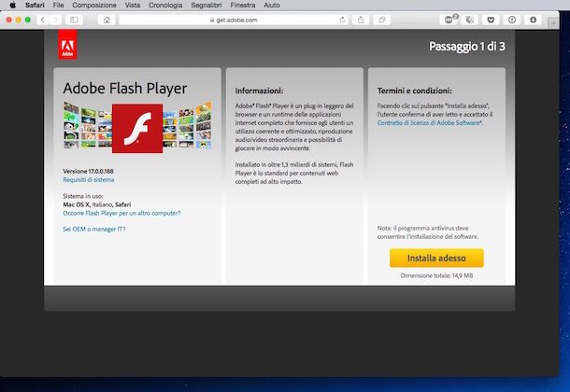Show all tabs overview icon
The width and height of the screenshot is (570, 392).
(381, 20)
